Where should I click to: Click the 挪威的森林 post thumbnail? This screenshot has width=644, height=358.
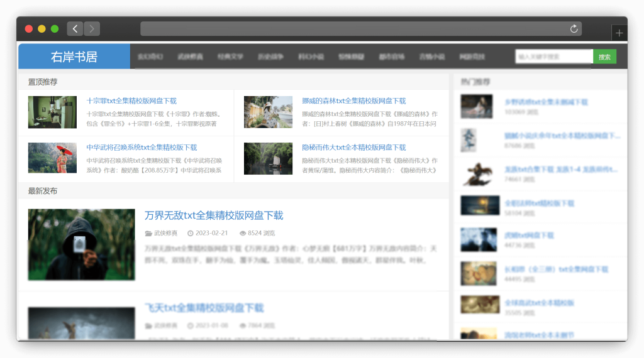click(x=268, y=112)
